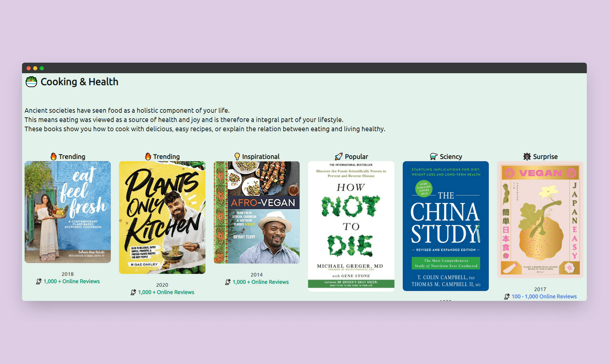Select The China Study book cover

[x=445, y=225]
